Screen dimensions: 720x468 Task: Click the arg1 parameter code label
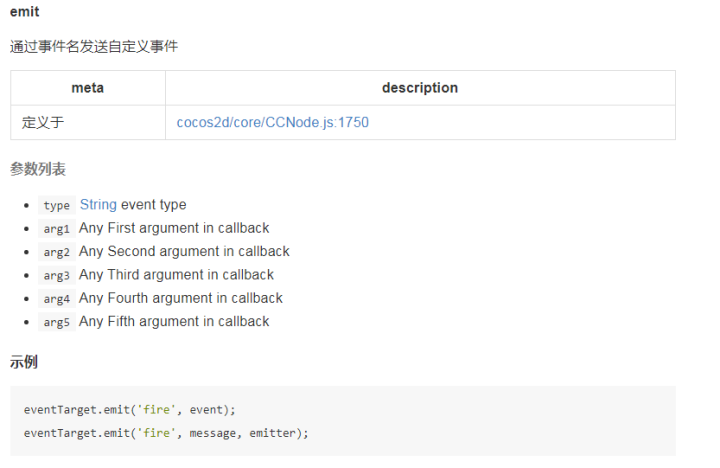57,229
